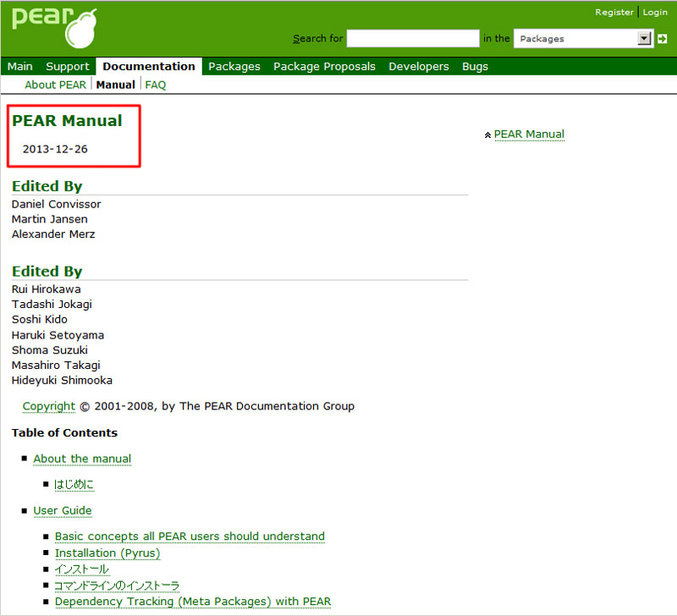Open the インストール link
677x616 pixels.
tap(82, 569)
